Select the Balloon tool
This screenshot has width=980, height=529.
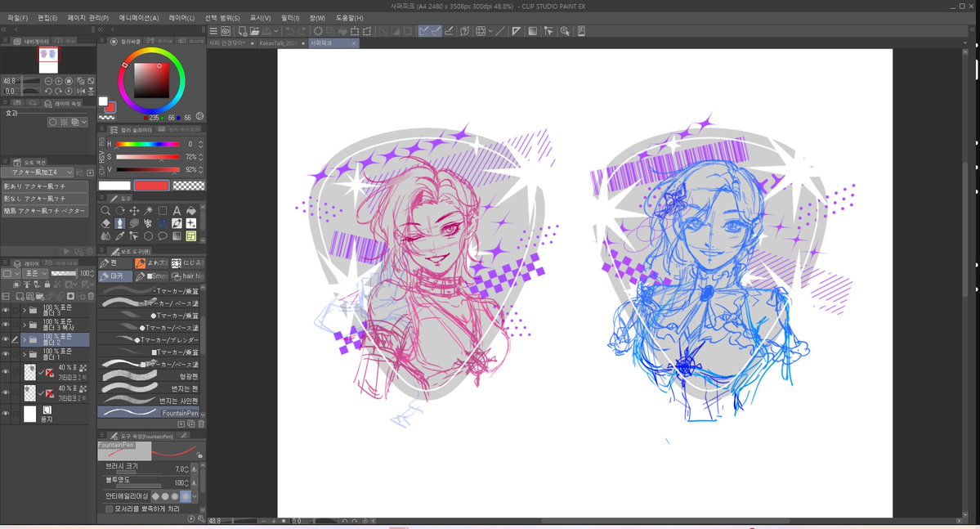point(163,236)
